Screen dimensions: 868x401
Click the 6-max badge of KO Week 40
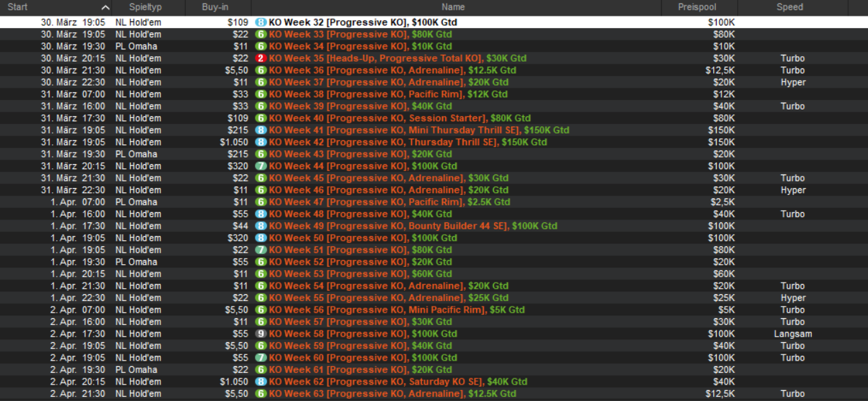pyautogui.click(x=260, y=118)
